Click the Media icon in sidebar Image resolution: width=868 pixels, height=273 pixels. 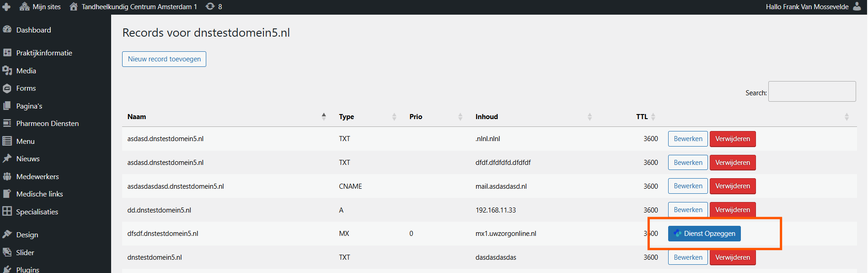pyautogui.click(x=7, y=71)
